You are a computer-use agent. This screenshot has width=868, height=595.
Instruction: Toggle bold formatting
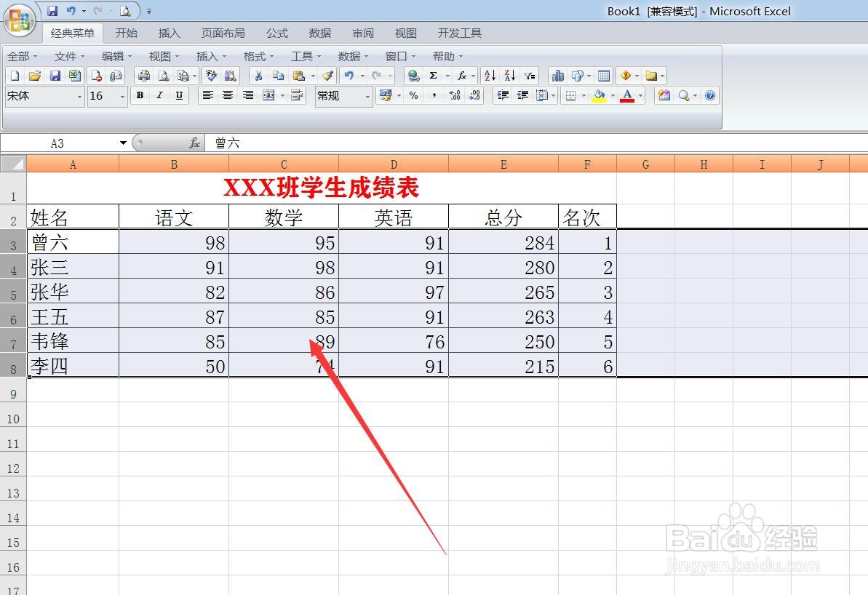pyautogui.click(x=139, y=95)
